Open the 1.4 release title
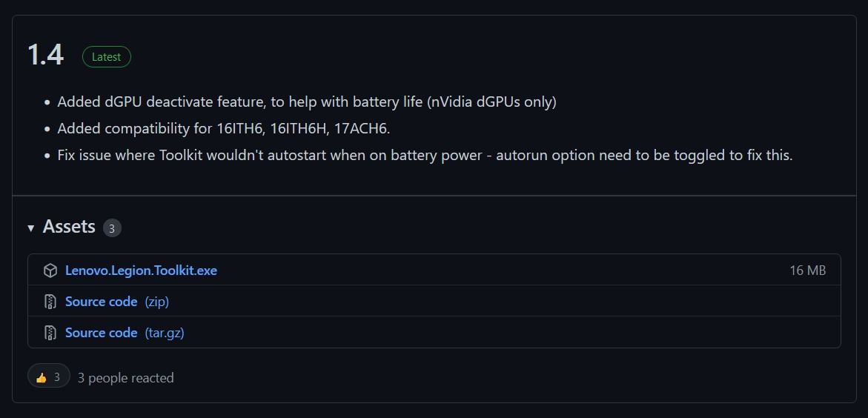The height and width of the screenshot is (418, 868). pyautogui.click(x=45, y=56)
